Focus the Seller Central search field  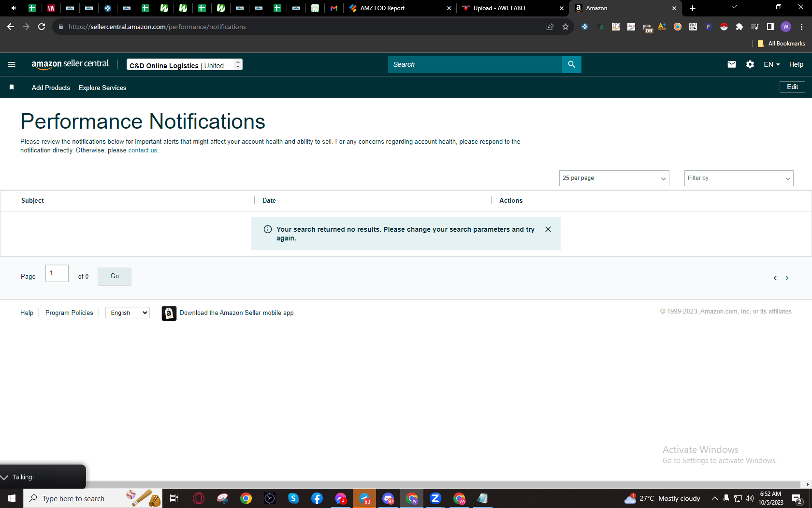(x=475, y=64)
